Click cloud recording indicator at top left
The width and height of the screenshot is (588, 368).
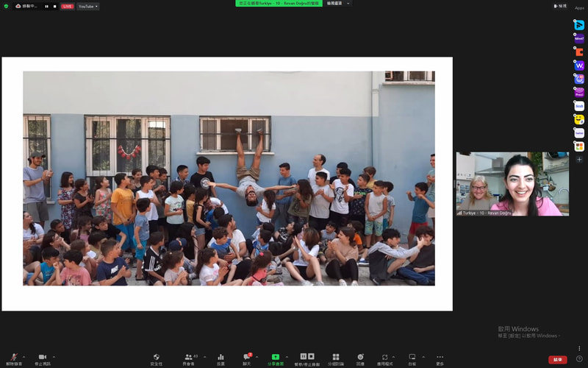[26, 7]
